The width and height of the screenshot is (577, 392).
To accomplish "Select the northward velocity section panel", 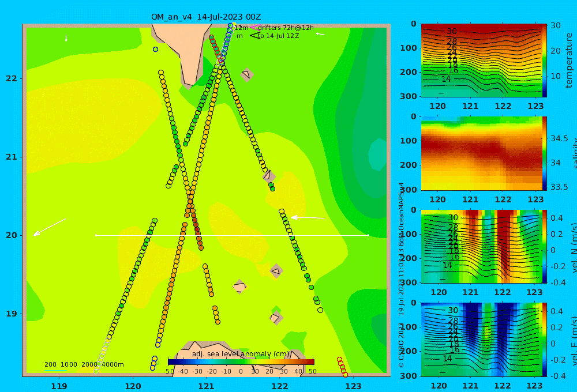I will (x=481, y=246).
